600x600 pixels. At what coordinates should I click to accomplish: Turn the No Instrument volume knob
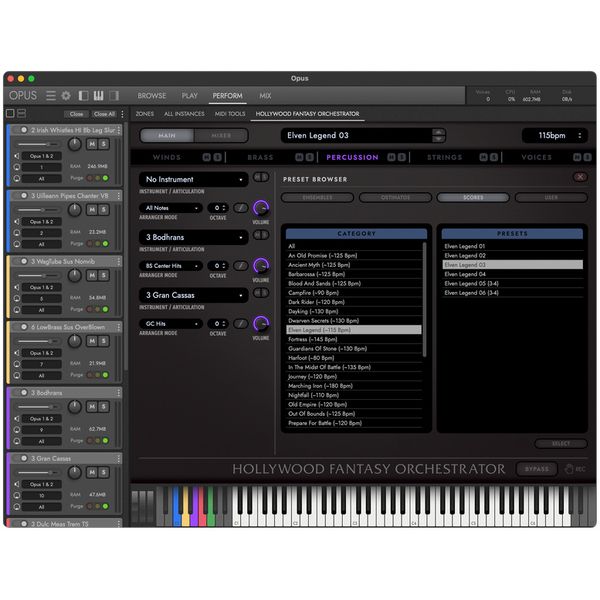[261, 208]
